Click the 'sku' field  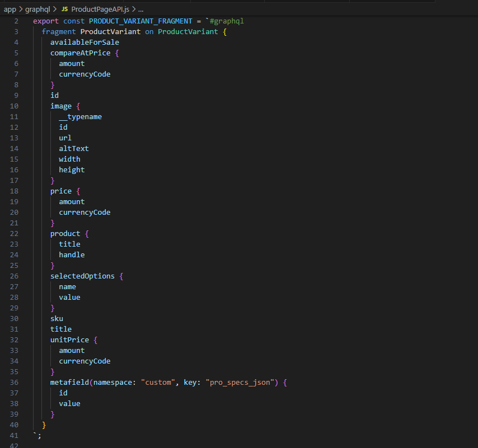tap(57, 319)
